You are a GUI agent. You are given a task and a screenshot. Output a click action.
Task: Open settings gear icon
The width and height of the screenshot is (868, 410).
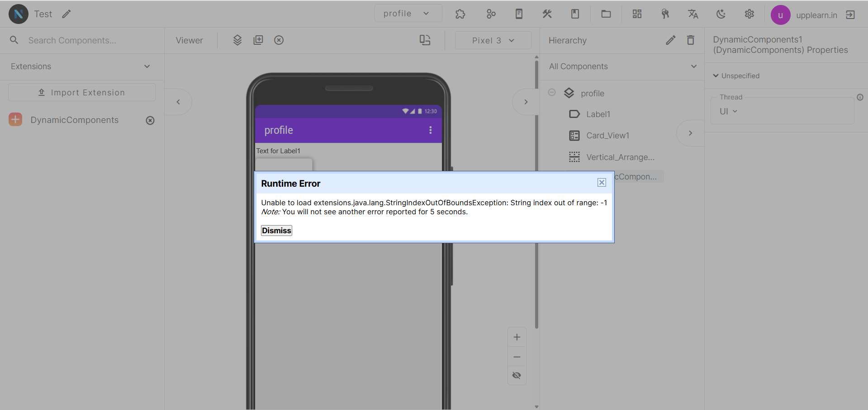point(749,14)
